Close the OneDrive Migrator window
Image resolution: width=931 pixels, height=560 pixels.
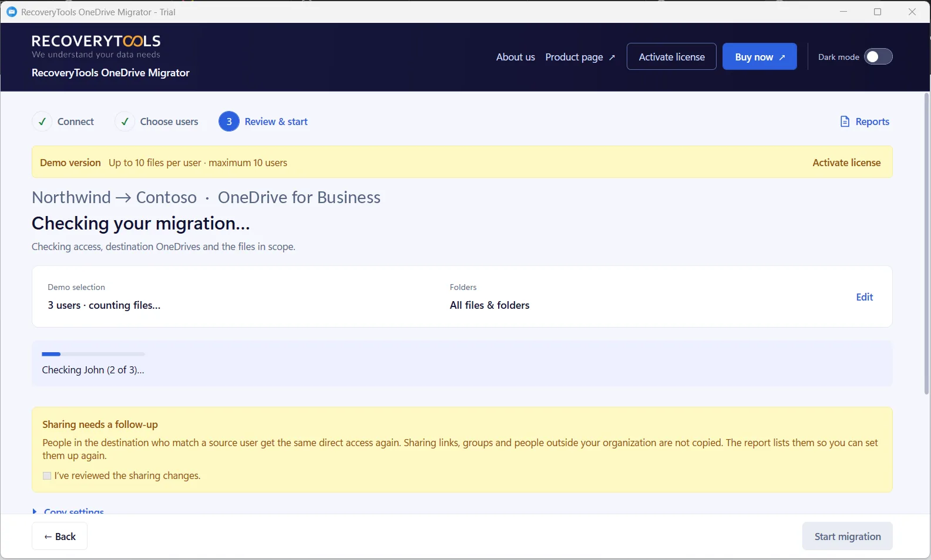tap(912, 12)
